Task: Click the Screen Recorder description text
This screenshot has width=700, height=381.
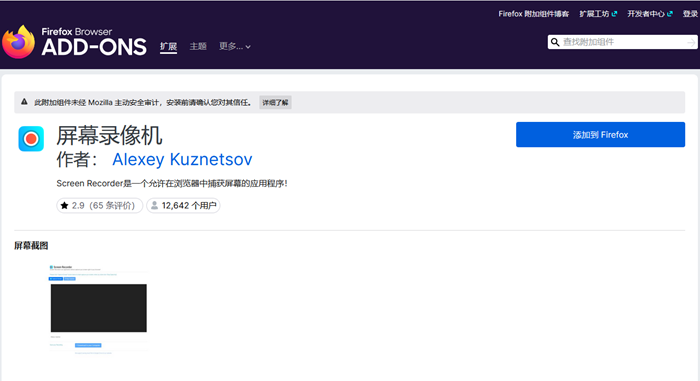Action: (x=172, y=184)
